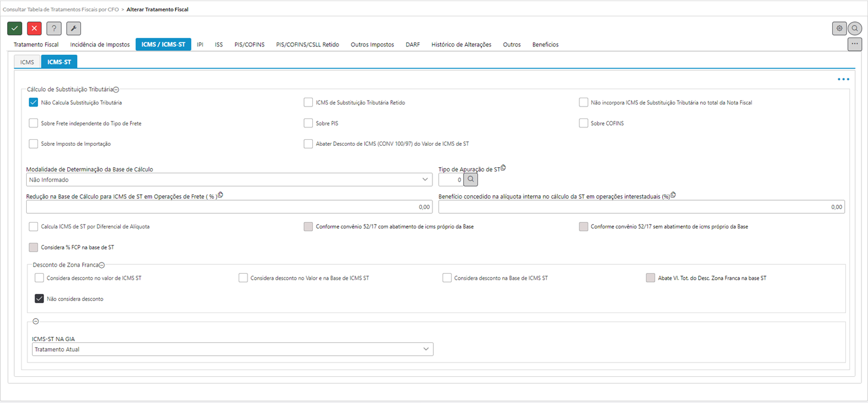868x403 pixels.
Task: Open Modalidade de Determinação da Base de Cálculo dropdown
Action: [229, 180]
